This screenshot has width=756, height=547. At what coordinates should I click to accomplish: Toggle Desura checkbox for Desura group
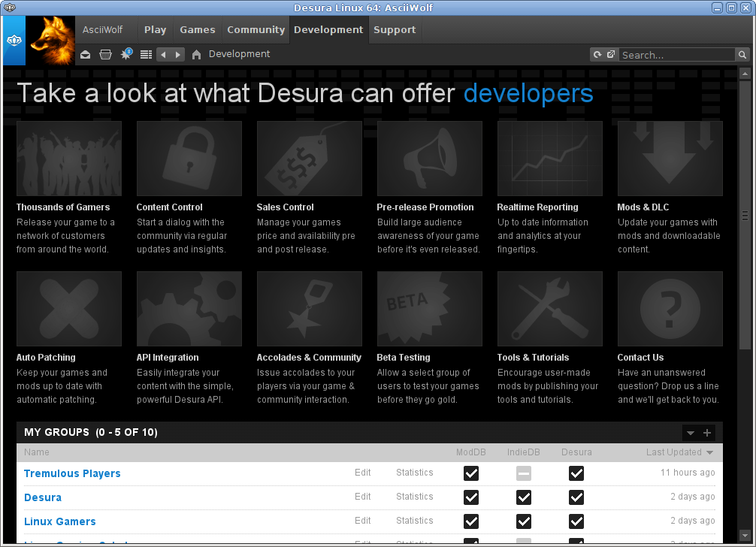point(576,497)
